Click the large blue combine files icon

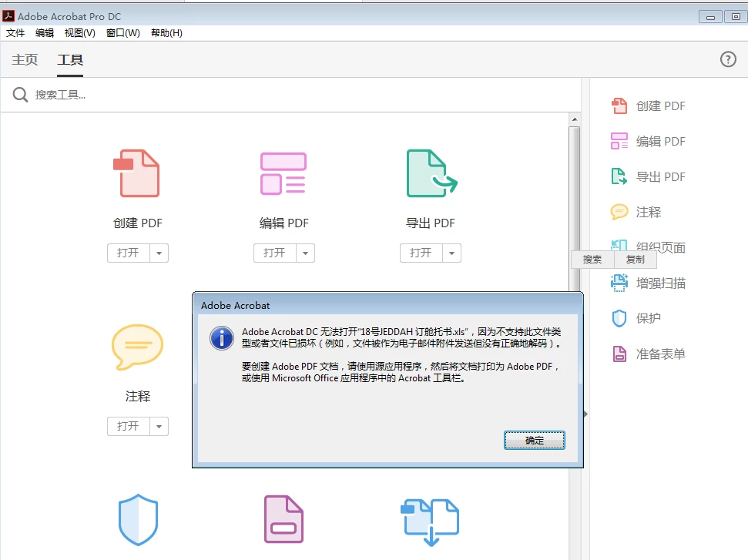(x=430, y=521)
